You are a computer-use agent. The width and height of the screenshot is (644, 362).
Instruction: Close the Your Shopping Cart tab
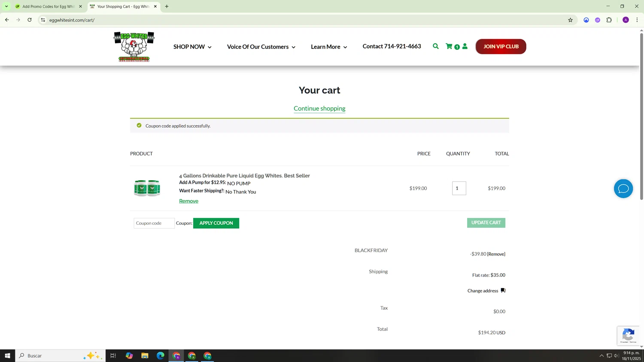click(155, 6)
